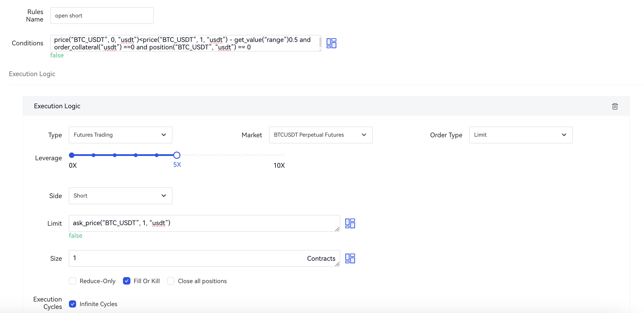The height and width of the screenshot is (313, 644).
Task: Delete the Execution Logic block with trash icon
Action: point(615,106)
